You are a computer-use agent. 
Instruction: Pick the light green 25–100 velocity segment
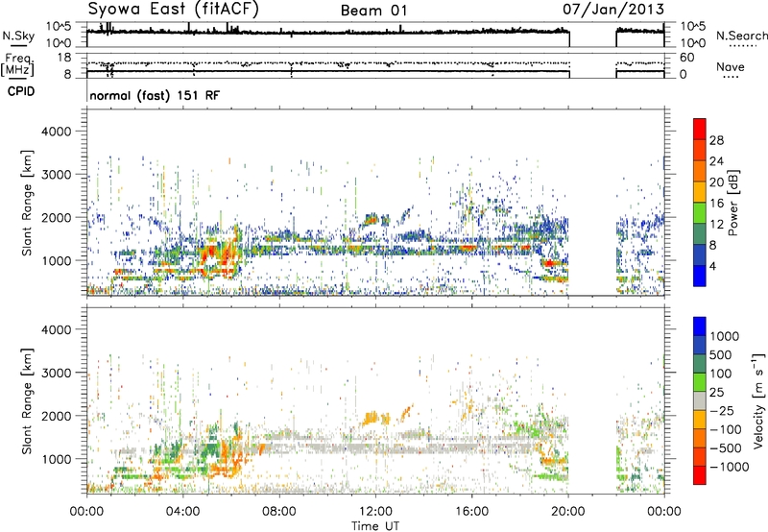(x=700, y=382)
